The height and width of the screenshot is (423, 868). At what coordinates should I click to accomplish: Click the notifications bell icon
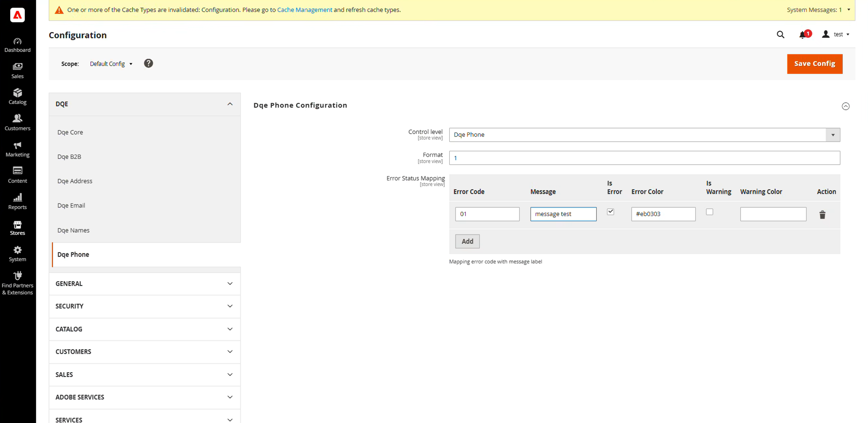[803, 35]
